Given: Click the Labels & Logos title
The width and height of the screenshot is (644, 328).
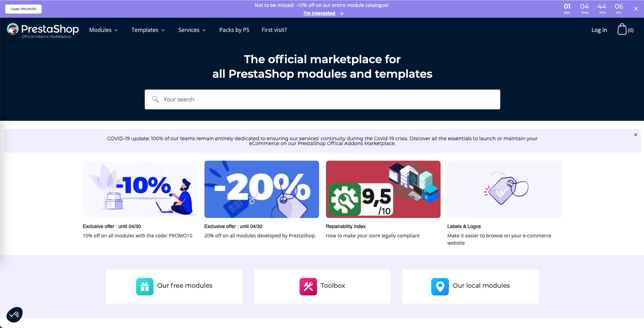Looking at the screenshot, I should pos(464,226).
